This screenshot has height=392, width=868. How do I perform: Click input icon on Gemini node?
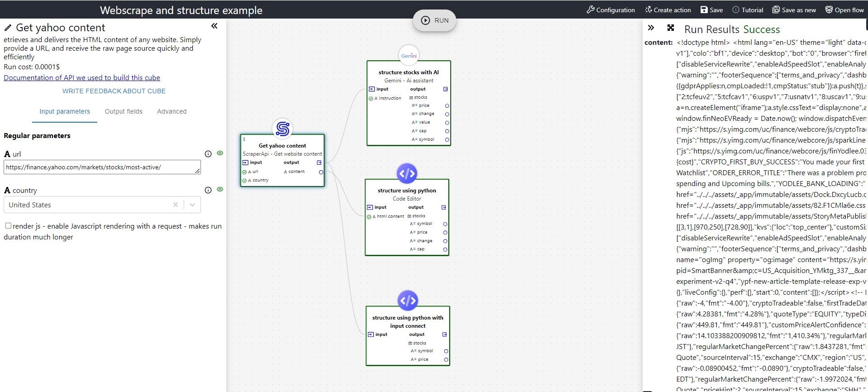(x=371, y=89)
